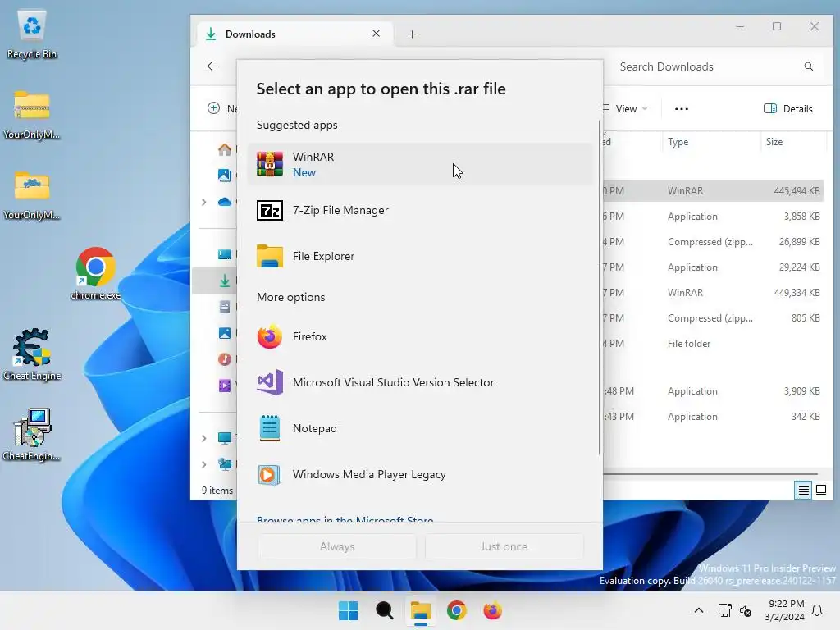Select the 449,334 KB WinRAR file row
840x630 pixels.
tap(713, 293)
